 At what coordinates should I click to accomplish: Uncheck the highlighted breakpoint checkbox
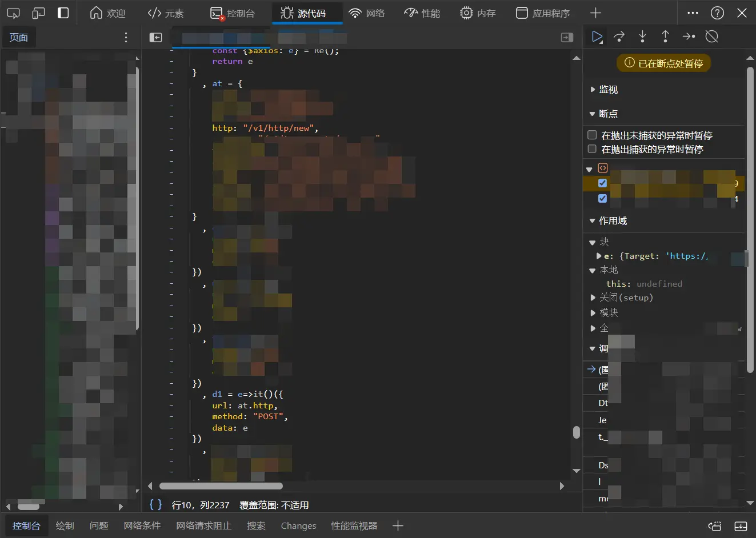click(x=602, y=183)
